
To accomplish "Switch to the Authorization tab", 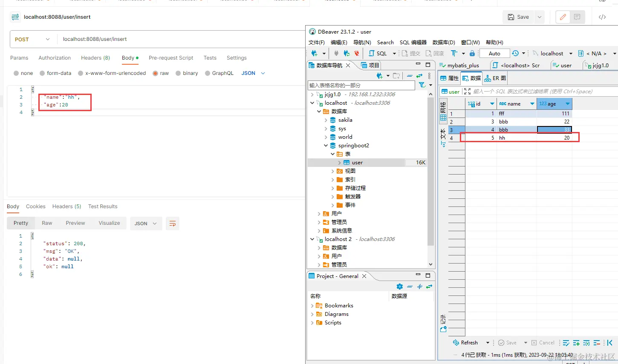I will coord(55,58).
